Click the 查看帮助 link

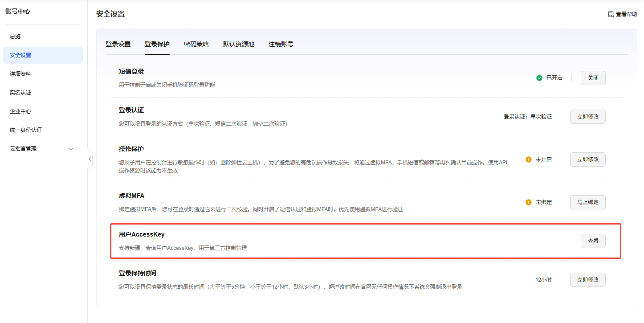(626, 14)
